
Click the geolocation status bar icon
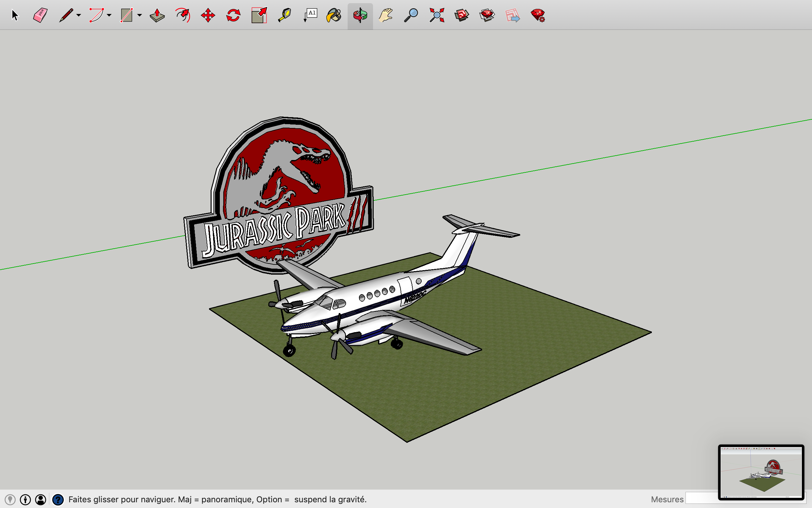pos(10,500)
